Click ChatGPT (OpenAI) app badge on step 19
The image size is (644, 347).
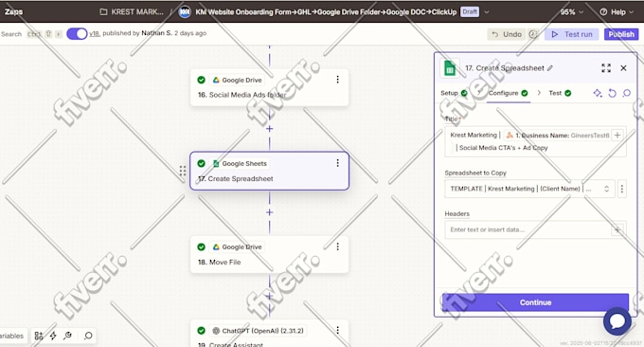[x=258, y=331]
